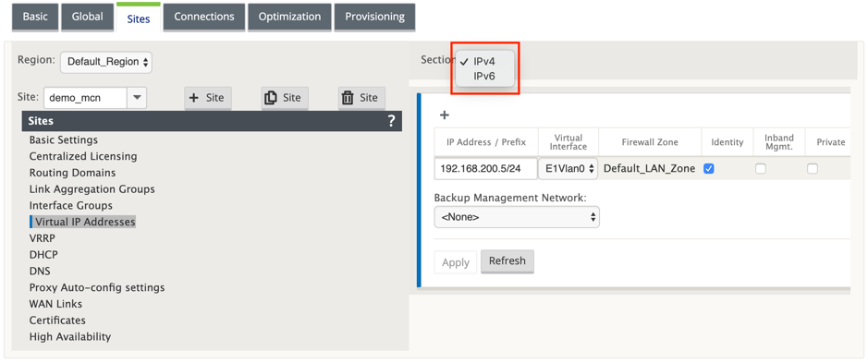868x363 pixels.
Task: Open Certificates section
Action: pos(57,321)
